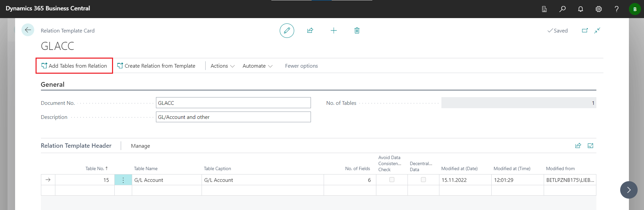Delete the record using the trash icon
The height and width of the screenshot is (210, 644).
pyautogui.click(x=357, y=30)
